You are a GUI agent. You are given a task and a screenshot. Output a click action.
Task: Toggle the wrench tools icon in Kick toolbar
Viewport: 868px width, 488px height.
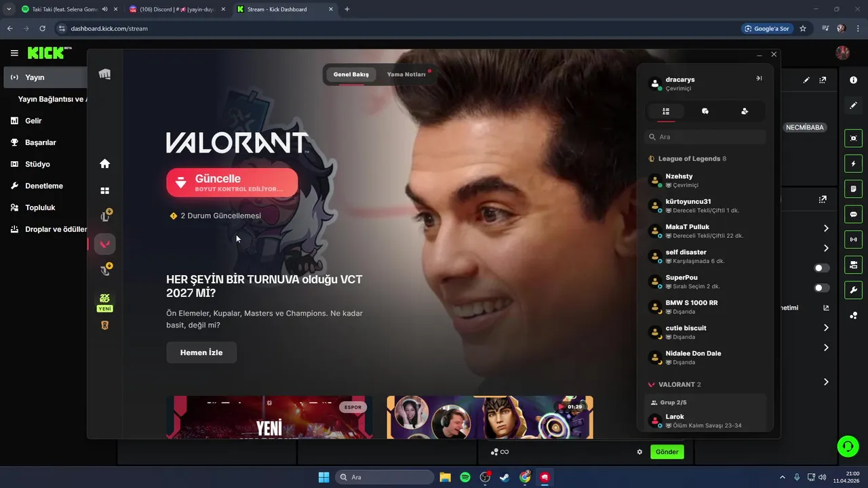point(853,290)
